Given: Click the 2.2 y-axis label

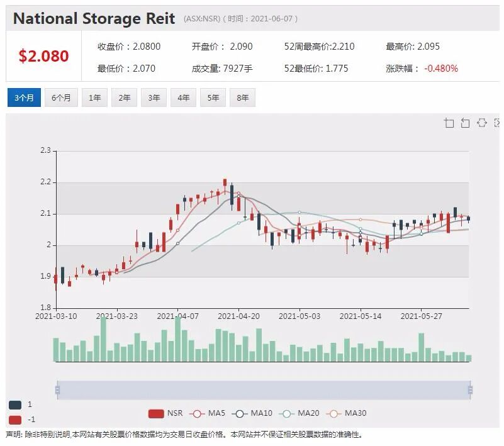Looking at the screenshot, I should (x=46, y=182).
